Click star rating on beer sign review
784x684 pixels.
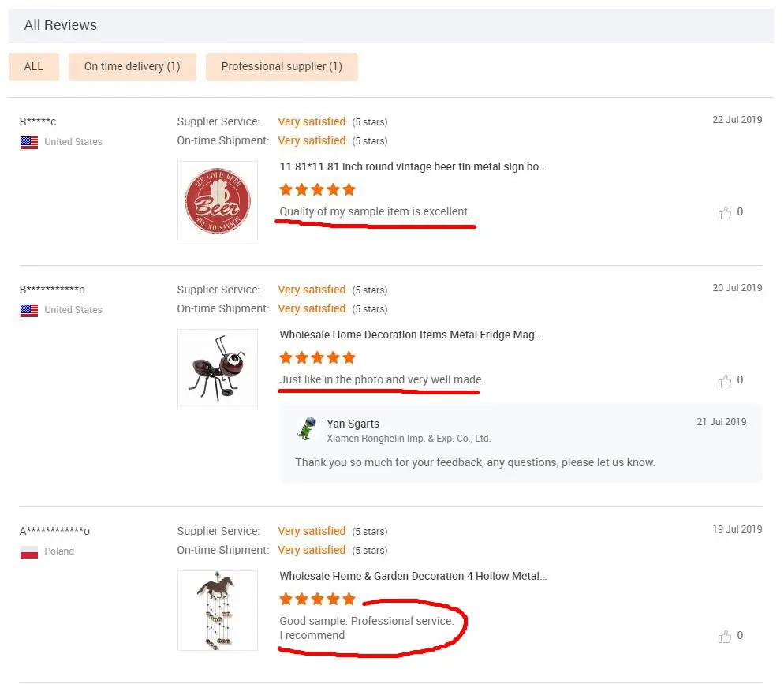(317, 189)
